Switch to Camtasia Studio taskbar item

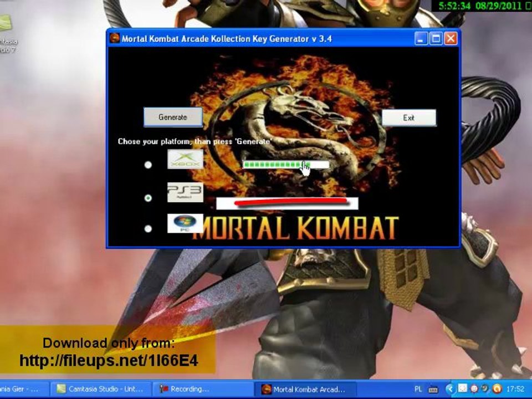pos(101,389)
